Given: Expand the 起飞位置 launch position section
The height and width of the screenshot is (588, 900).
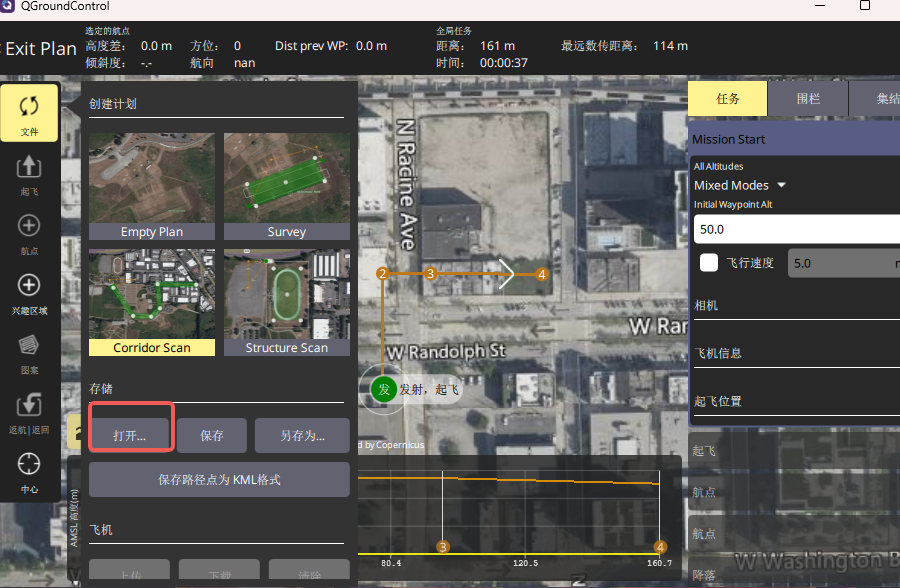Looking at the screenshot, I should 797,401.
